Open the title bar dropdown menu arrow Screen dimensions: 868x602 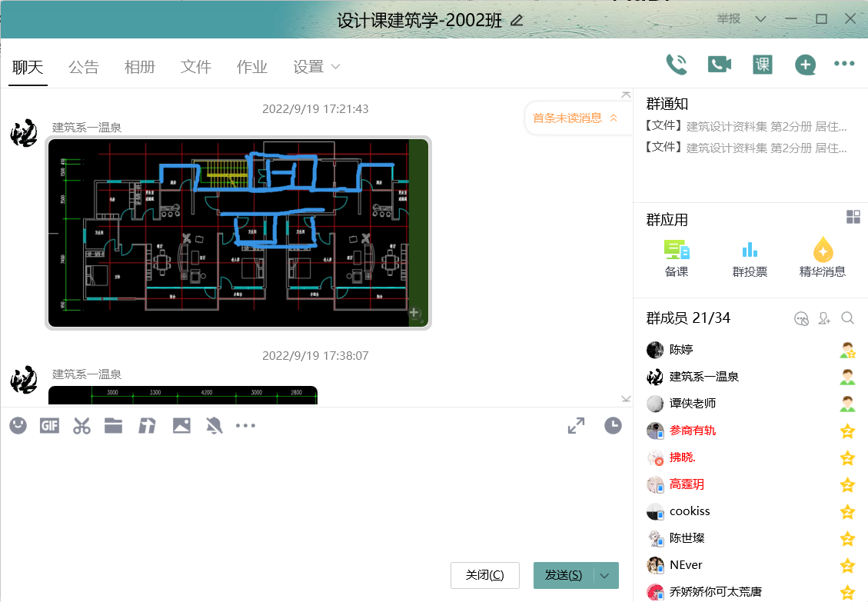(760, 19)
